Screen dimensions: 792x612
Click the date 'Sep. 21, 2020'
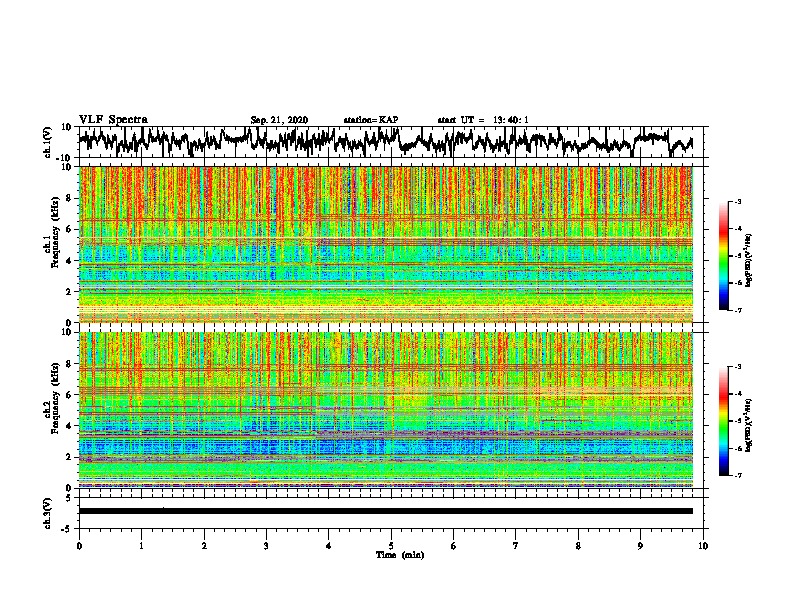279,120
